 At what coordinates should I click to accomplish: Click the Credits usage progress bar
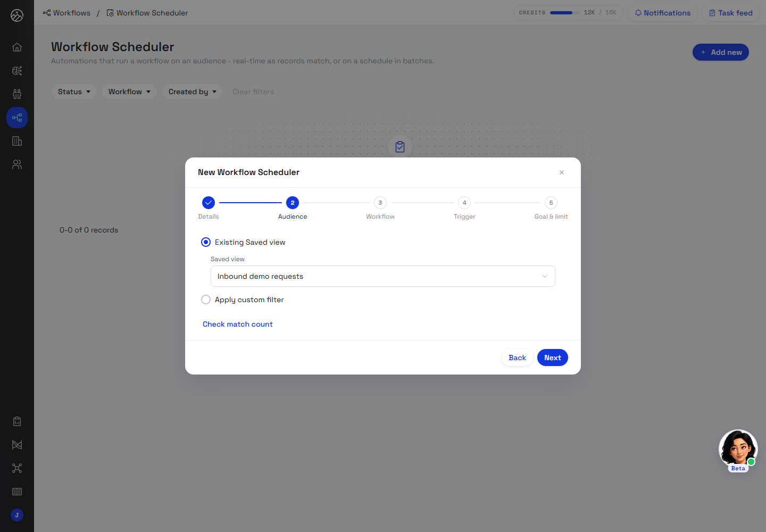pyautogui.click(x=565, y=13)
